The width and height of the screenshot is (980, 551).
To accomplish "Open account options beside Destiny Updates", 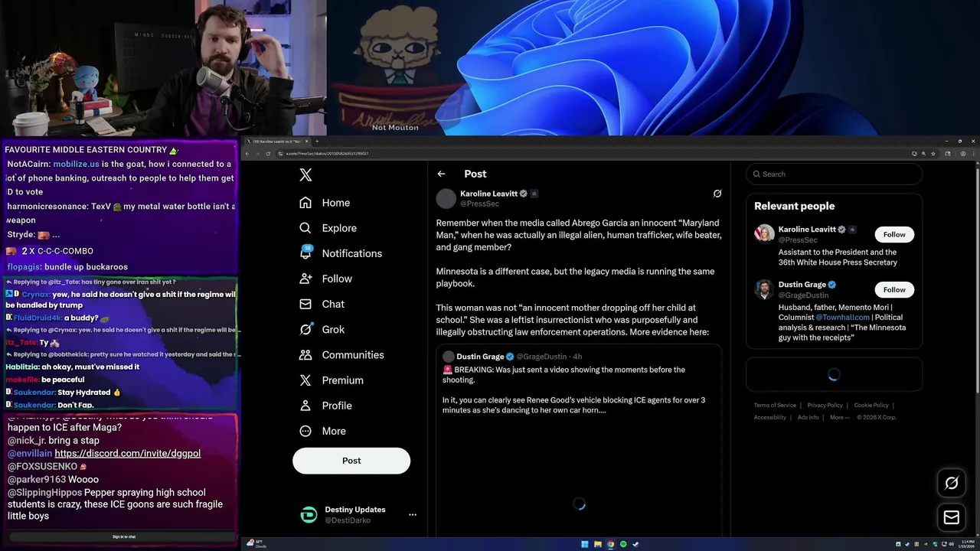I will click(x=413, y=515).
